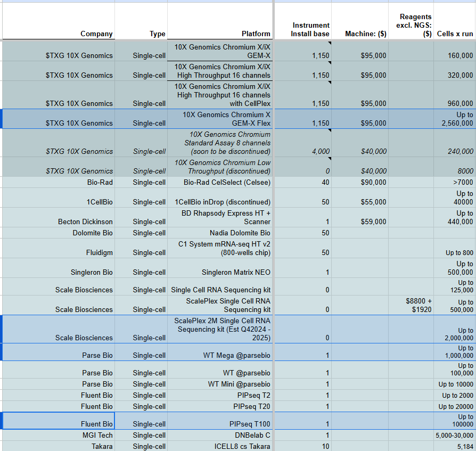Click the Bio-Rad CelSelect (Celsee) platform cell
Screen dimensions: 476x451
click(x=220, y=183)
